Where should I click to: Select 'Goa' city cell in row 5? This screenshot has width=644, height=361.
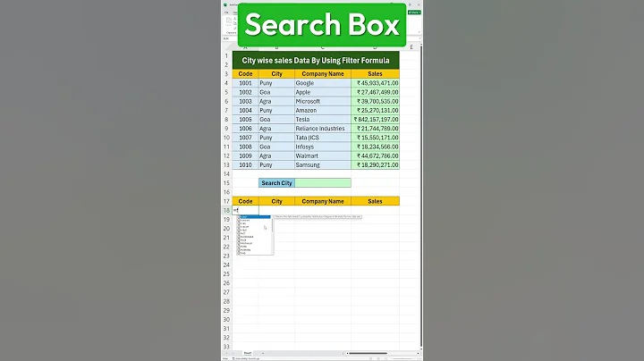(276, 92)
